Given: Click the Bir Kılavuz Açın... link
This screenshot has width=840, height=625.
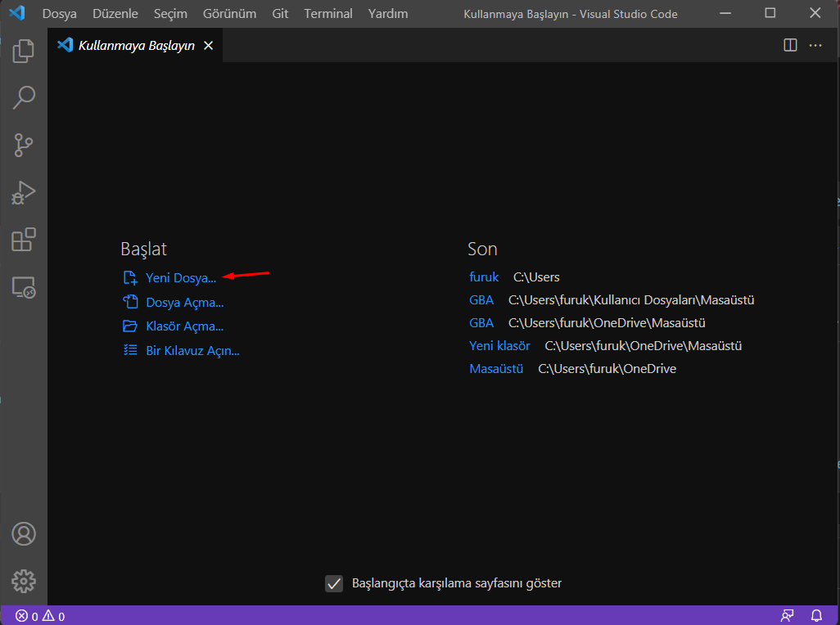Looking at the screenshot, I should click(x=193, y=350).
